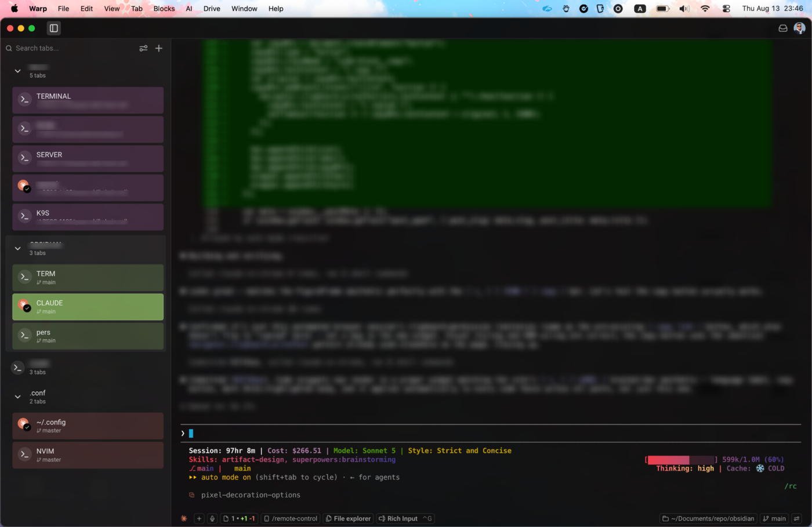Open the inbox notifications icon

pos(783,28)
